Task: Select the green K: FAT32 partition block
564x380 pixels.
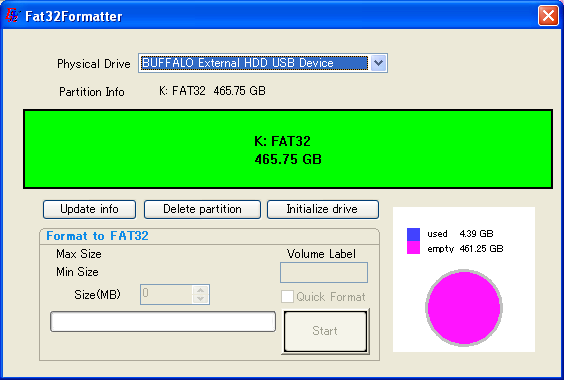Action: [x=288, y=149]
